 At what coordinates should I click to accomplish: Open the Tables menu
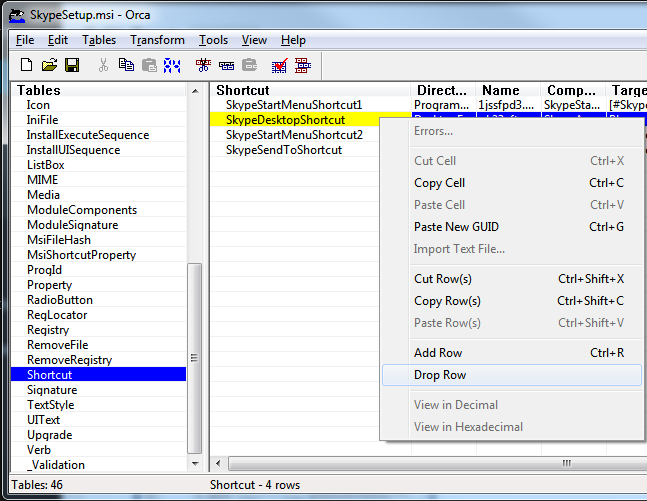(99, 40)
